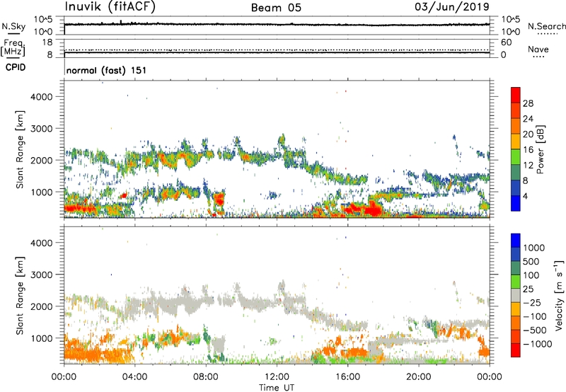Click the "-100" velocity colorbar label
The width and height of the screenshot is (566, 392).
535,316
